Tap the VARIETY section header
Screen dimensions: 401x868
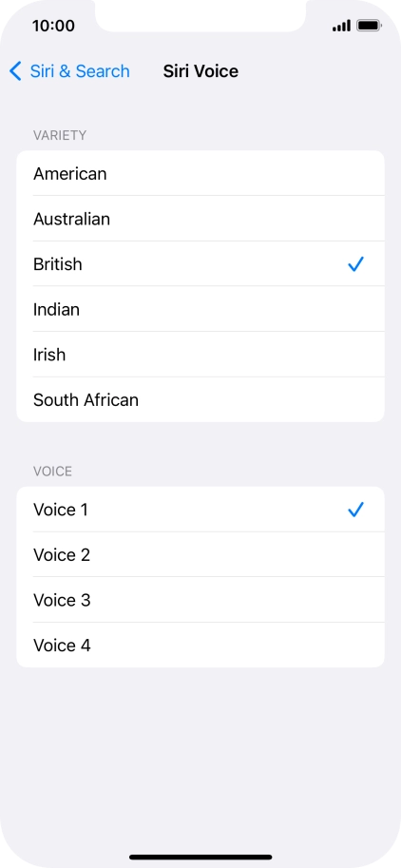[60, 135]
